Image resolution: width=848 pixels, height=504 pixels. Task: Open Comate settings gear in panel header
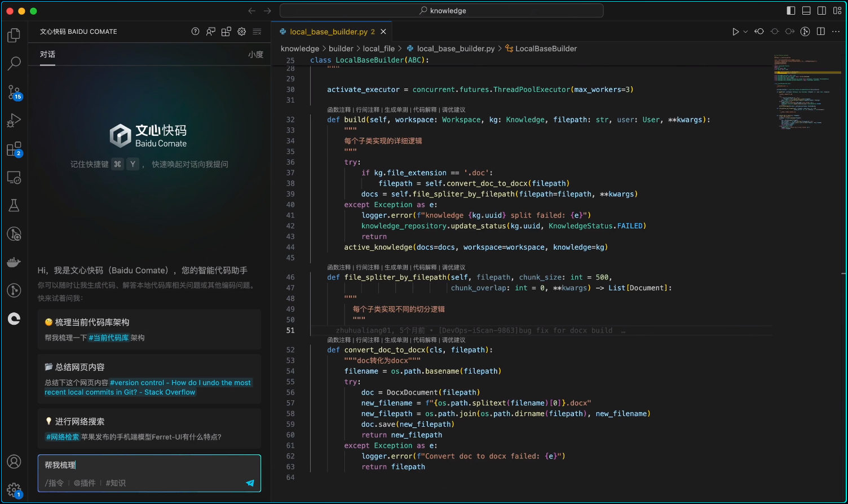242,32
